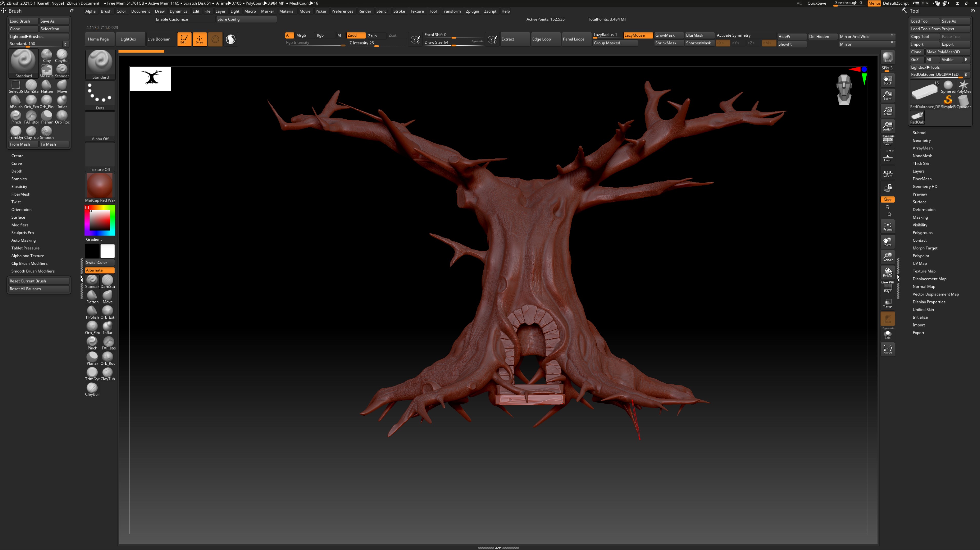Toggle Zadd mode
Screen dimensions: 980x550
click(356, 35)
